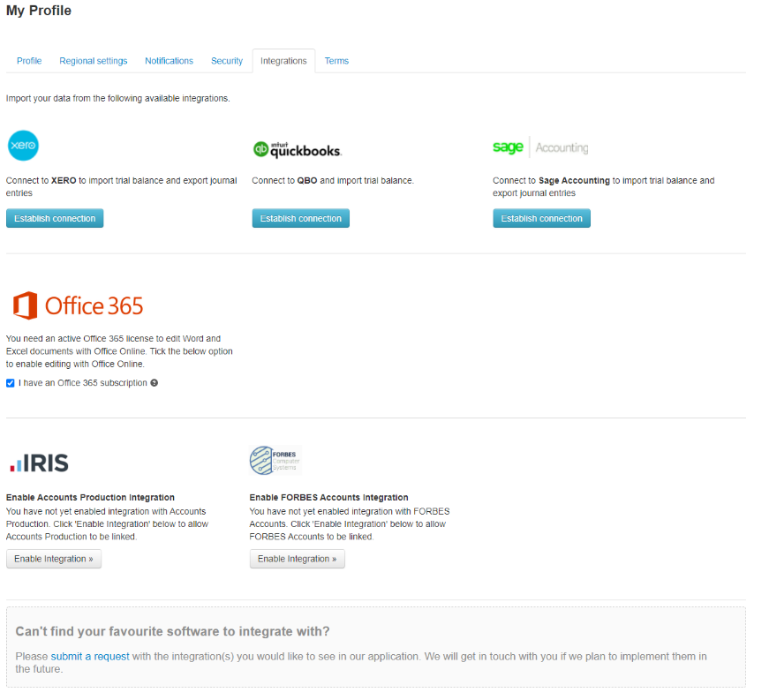Follow the submit a request link
This screenshot has height=700, width=769.
click(x=90, y=656)
